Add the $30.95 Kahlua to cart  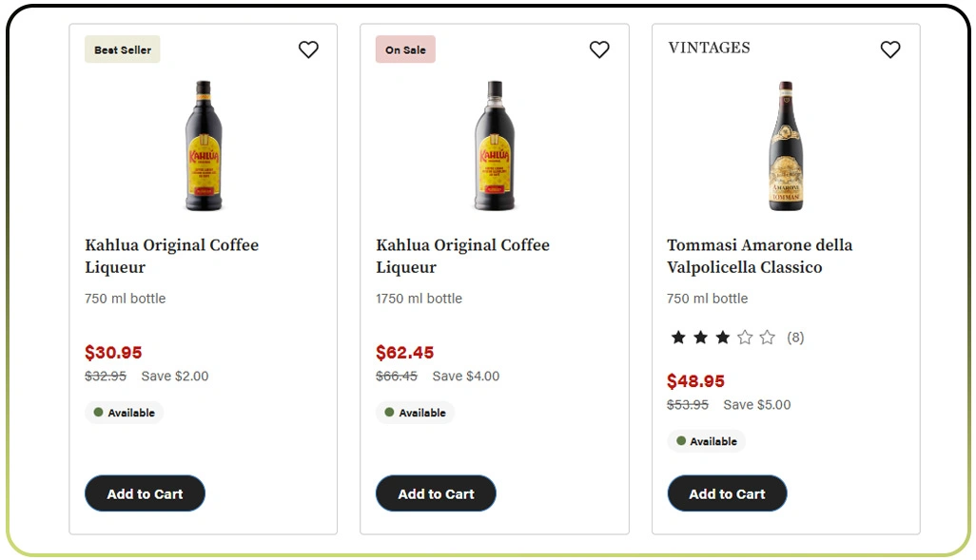(145, 493)
